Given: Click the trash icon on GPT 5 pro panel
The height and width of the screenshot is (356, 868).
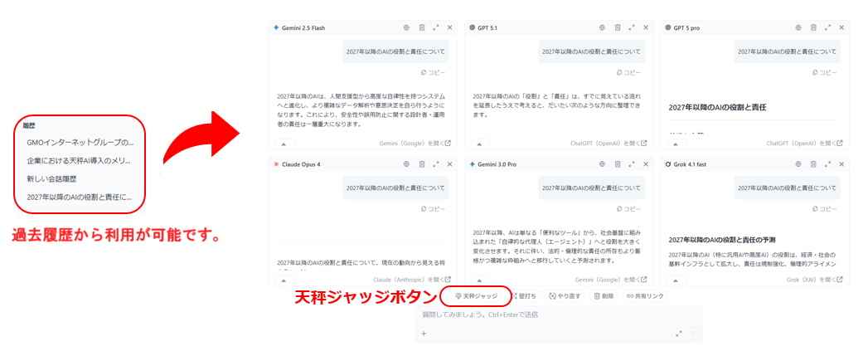Looking at the screenshot, I should (x=813, y=27).
